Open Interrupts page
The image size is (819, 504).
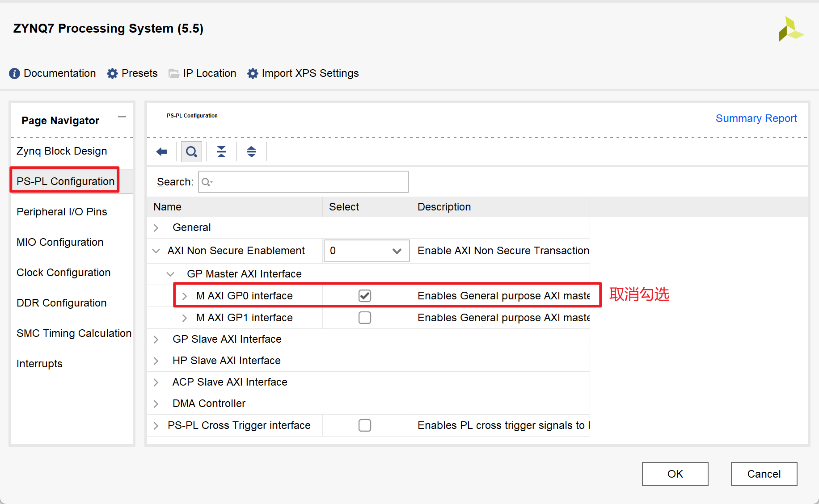(x=39, y=364)
